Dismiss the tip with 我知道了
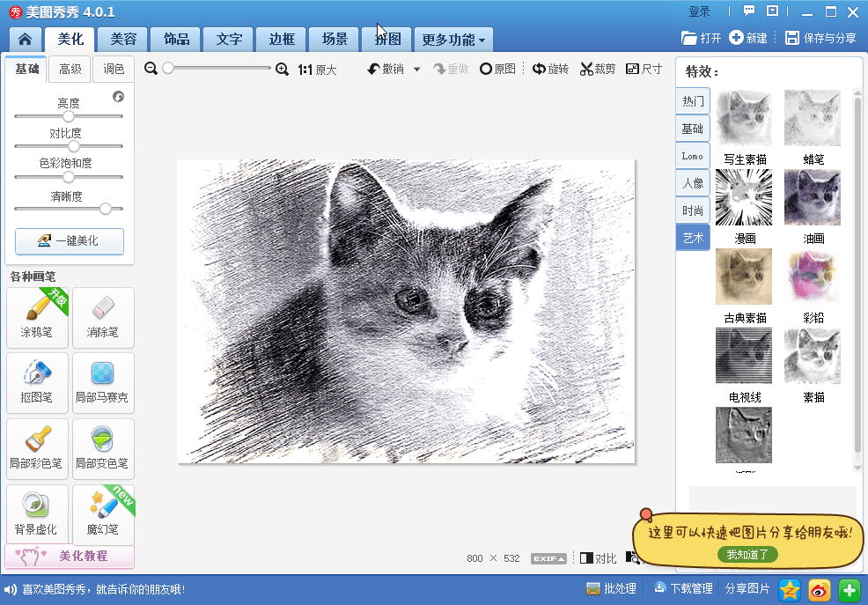Viewport: 868px width, 605px height. [747, 554]
